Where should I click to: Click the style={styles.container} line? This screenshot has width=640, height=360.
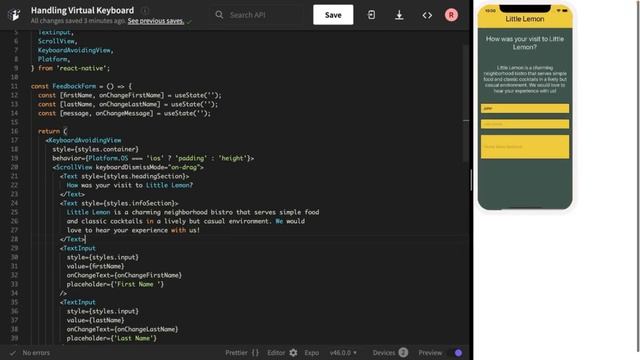pyautogui.click(x=96, y=149)
